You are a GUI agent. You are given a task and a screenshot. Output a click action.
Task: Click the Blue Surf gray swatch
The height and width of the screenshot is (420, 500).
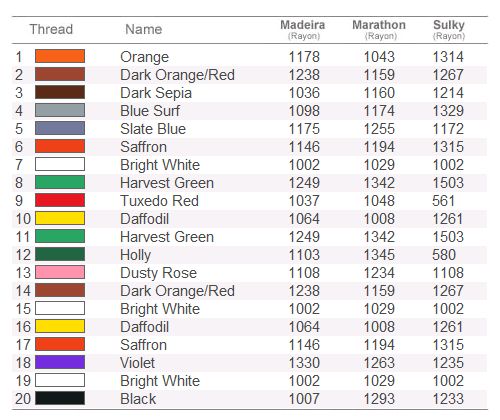[60, 110]
